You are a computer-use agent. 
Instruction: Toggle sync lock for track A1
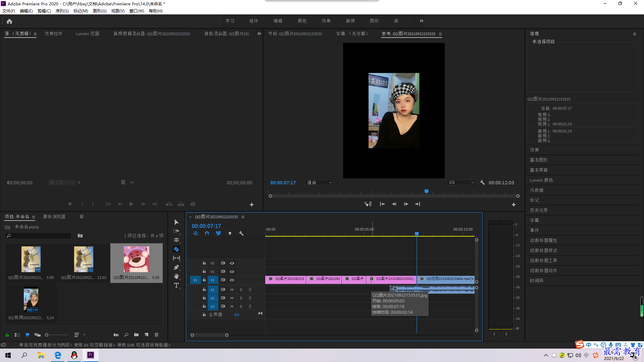click(223, 290)
